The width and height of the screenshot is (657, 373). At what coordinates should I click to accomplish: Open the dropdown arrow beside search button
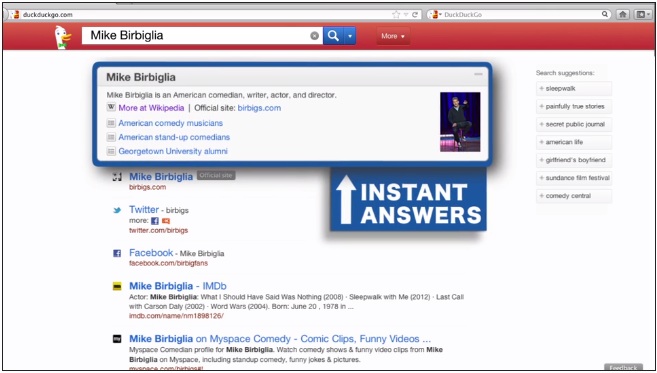coord(350,36)
